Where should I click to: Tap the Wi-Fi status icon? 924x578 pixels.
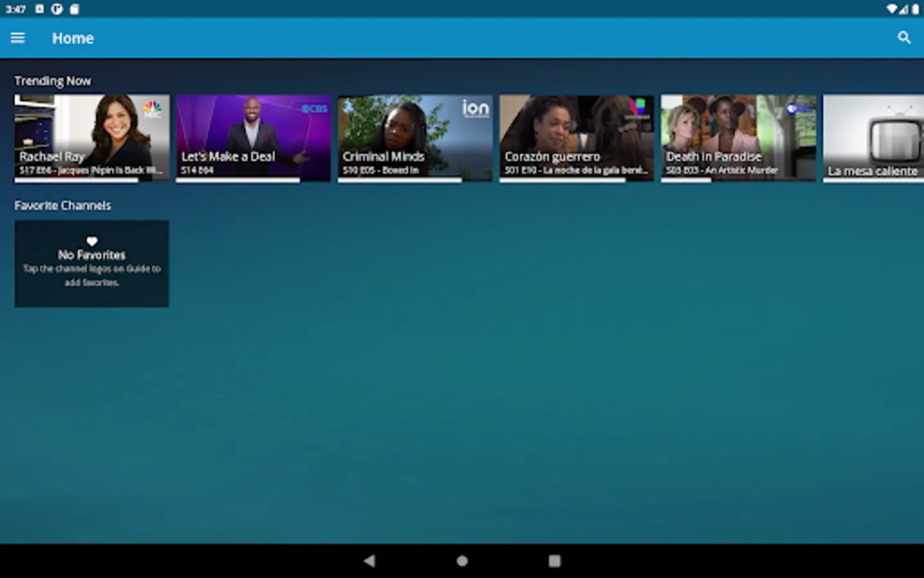pos(892,9)
